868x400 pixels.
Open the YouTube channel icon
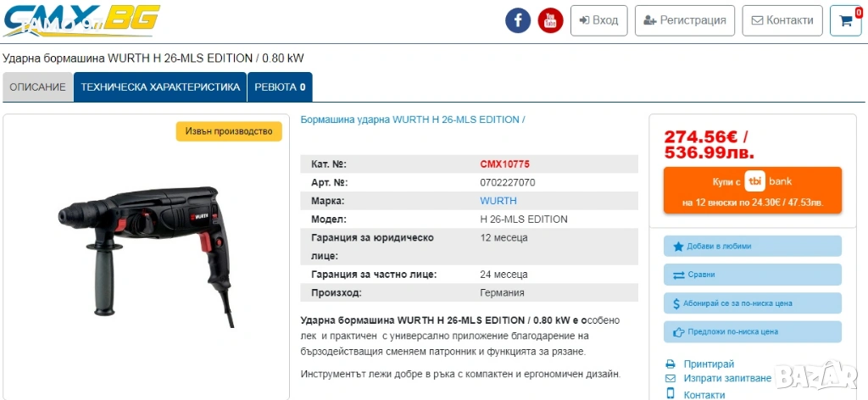pos(550,20)
